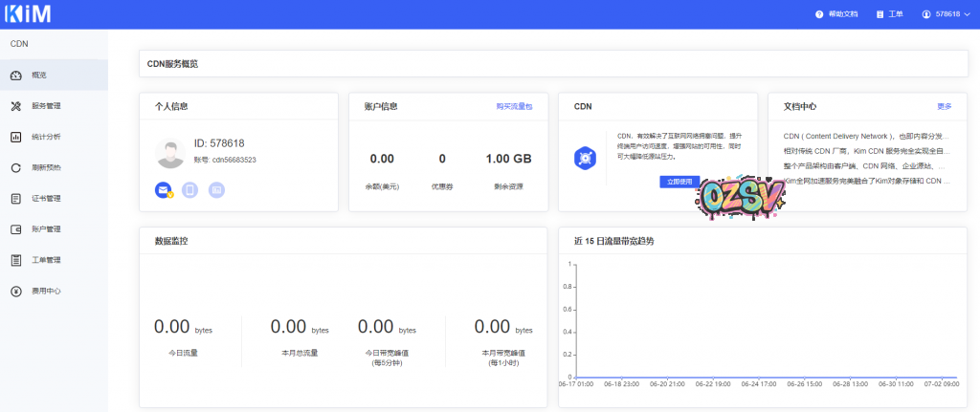Click the blue hexagon CDN service icon
980x412 pixels.
[x=585, y=158]
